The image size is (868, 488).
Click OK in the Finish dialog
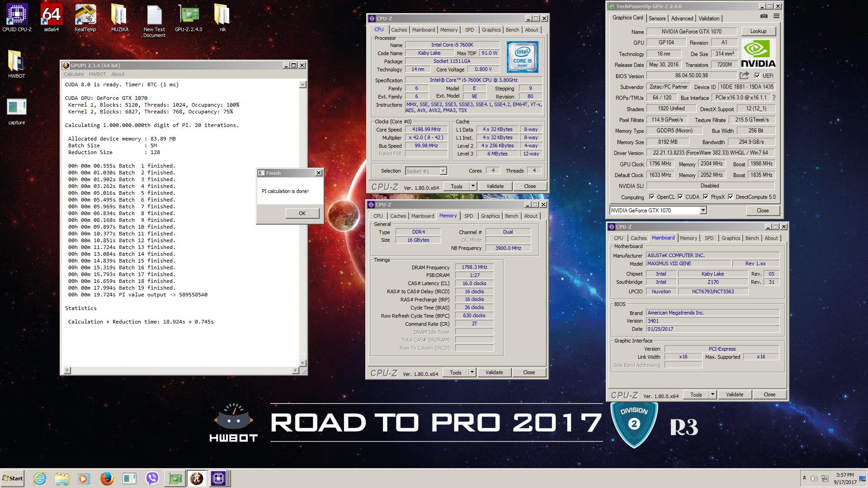point(302,213)
